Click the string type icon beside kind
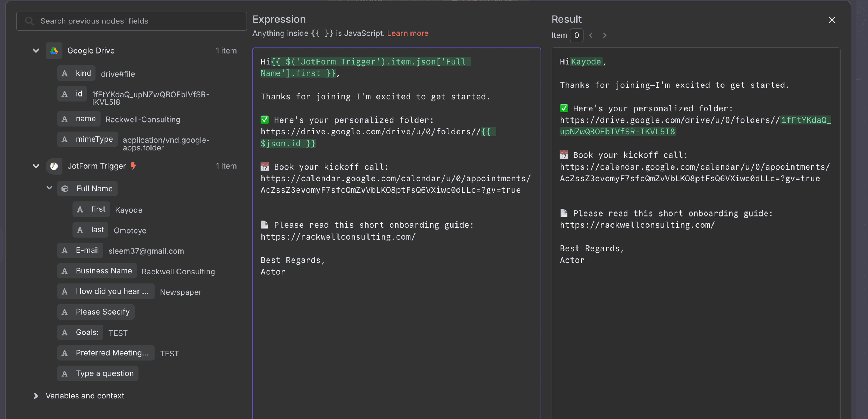This screenshot has height=419, width=868. click(x=65, y=73)
